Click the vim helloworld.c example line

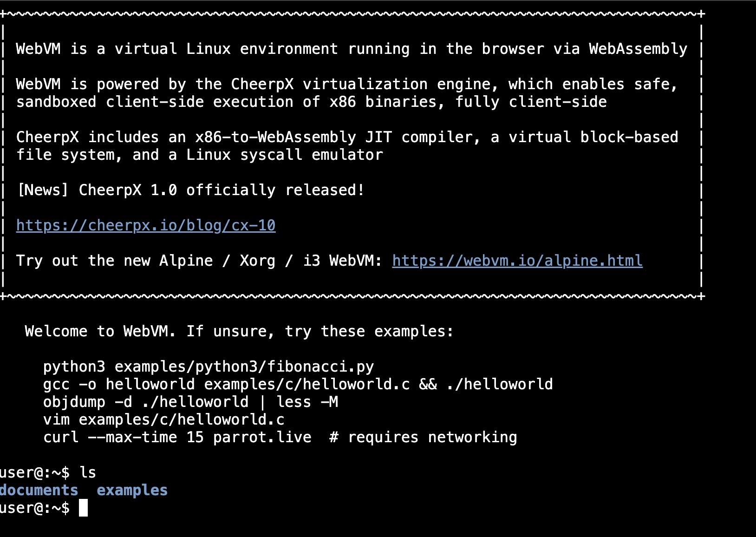pos(163,420)
